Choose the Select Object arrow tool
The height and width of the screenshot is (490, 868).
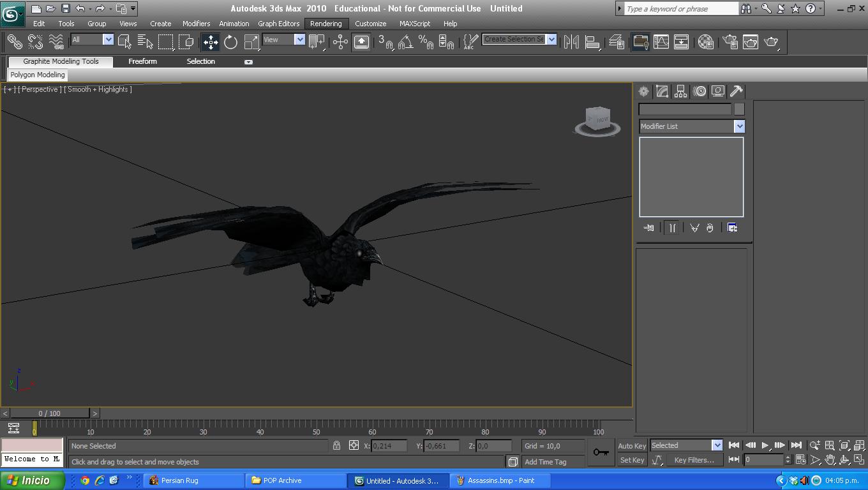[x=125, y=42]
